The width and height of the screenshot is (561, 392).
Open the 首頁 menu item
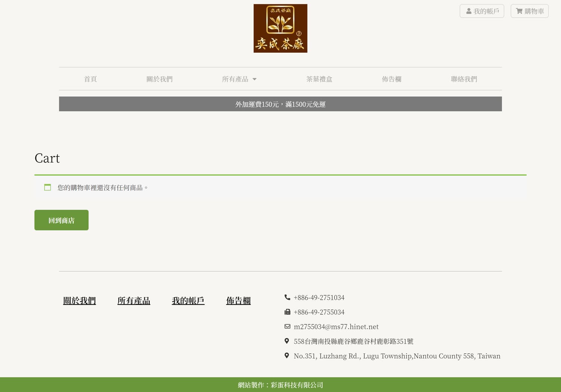tap(91, 79)
